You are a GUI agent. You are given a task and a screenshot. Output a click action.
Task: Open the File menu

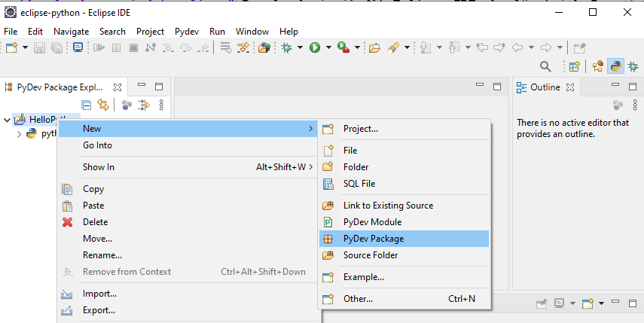coord(11,32)
